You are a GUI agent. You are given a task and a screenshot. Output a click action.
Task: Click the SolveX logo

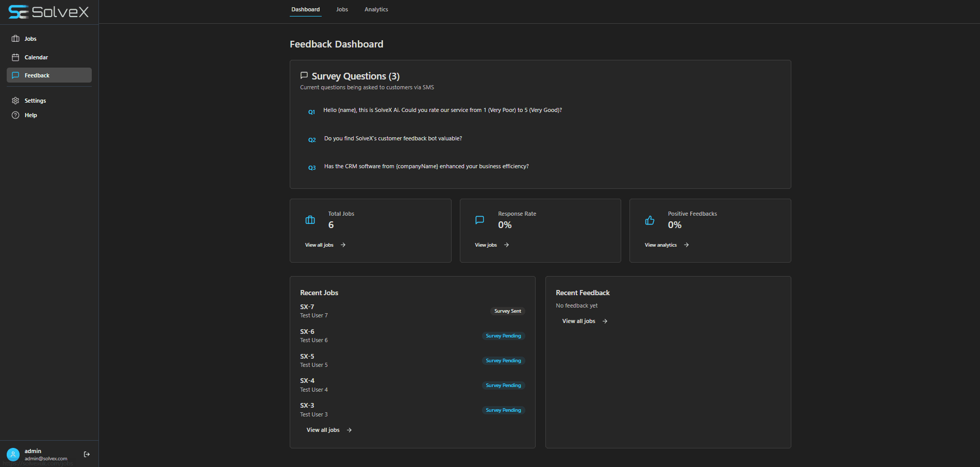48,12
